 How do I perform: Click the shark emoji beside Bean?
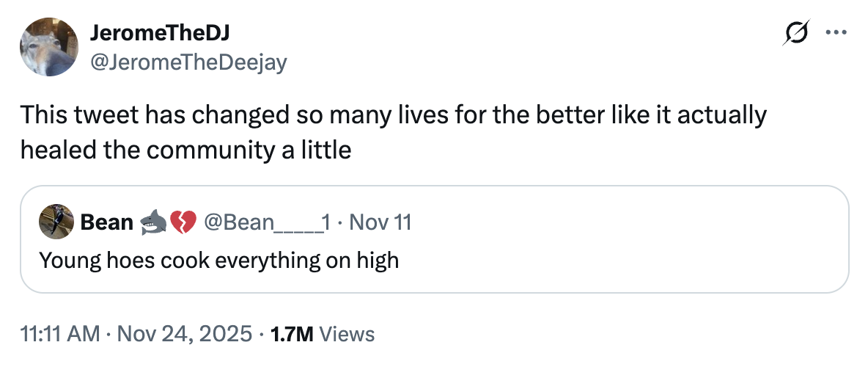point(152,222)
